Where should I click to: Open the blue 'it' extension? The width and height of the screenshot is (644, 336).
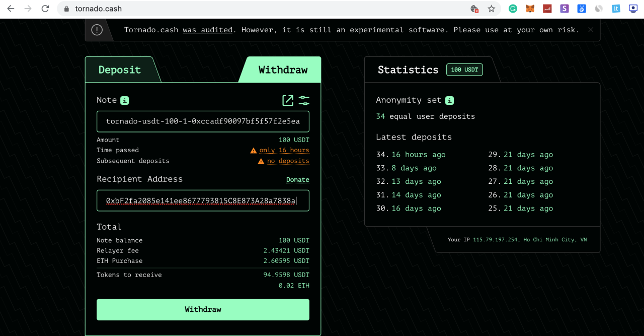[616, 9]
